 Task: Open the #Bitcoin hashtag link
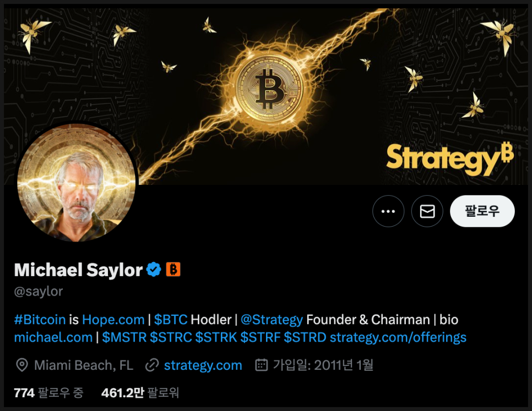tap(40, 320)
